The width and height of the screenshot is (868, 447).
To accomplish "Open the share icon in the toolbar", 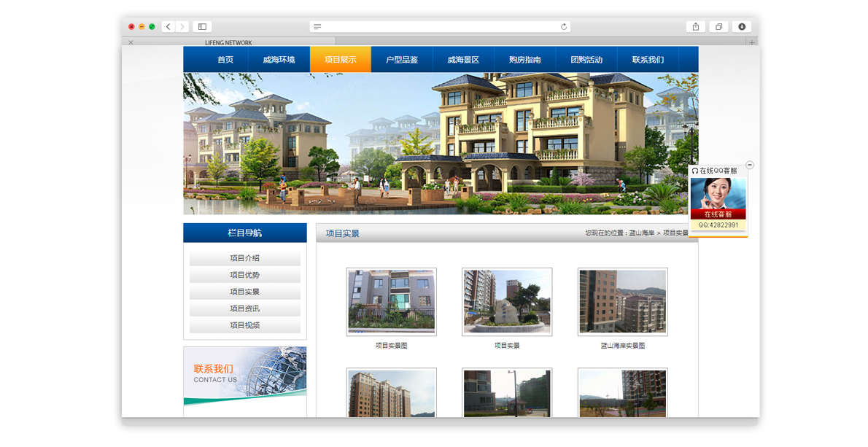I will coord(696,26).
